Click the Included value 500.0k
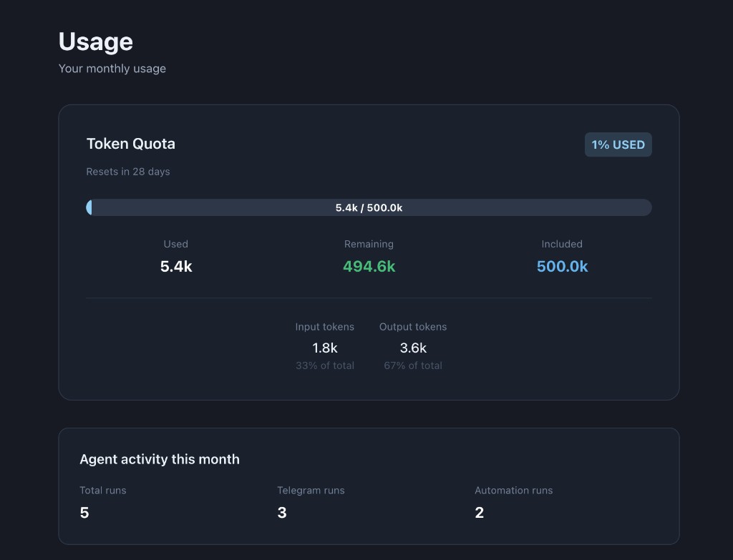The width and height of the screenshot is (733, 560). [562, 266]
